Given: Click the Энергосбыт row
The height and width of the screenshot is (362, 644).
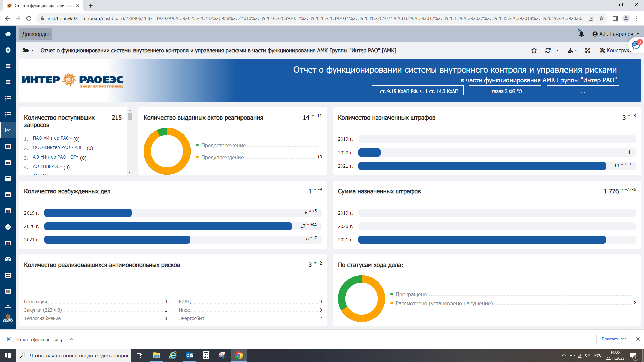Looking at the screenshot, I should (x=251, y=318).
